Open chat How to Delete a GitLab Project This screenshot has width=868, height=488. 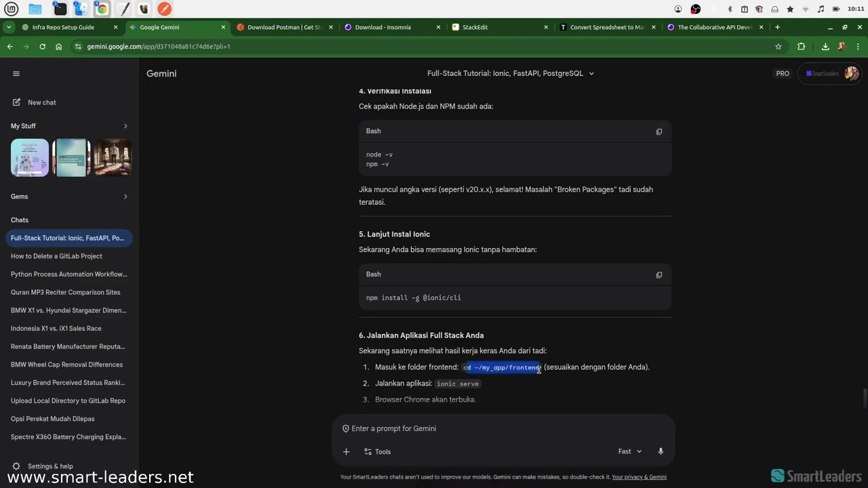click(x=68, y=256)
